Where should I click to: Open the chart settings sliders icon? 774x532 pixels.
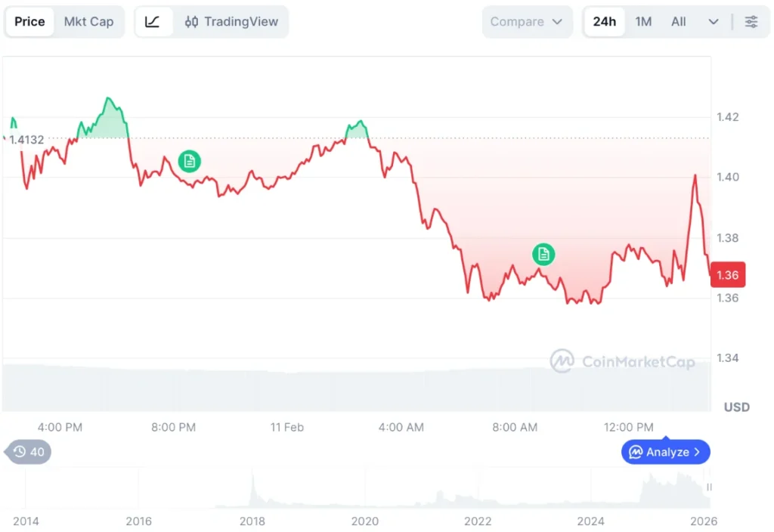pyautogui.click(x=752, y=21)
